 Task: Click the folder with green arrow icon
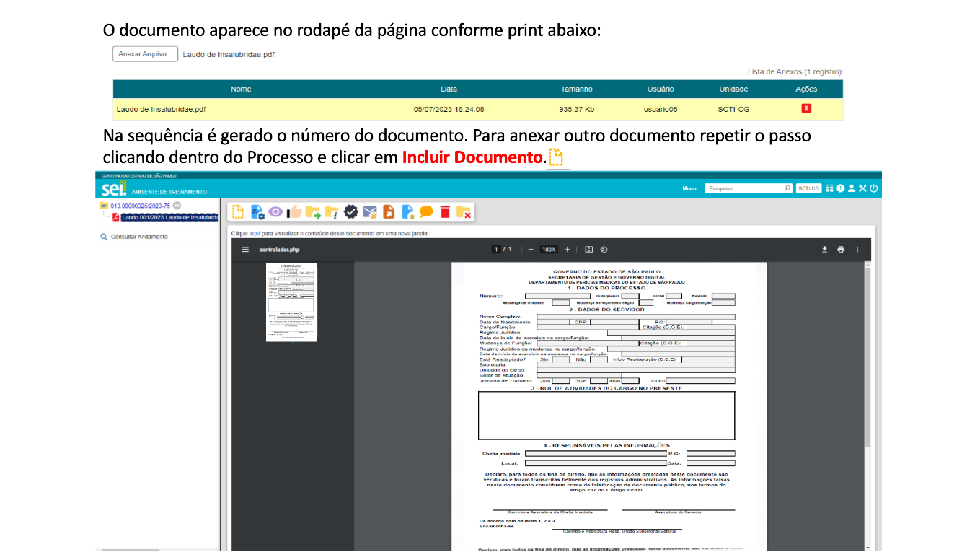coord(313,211)
